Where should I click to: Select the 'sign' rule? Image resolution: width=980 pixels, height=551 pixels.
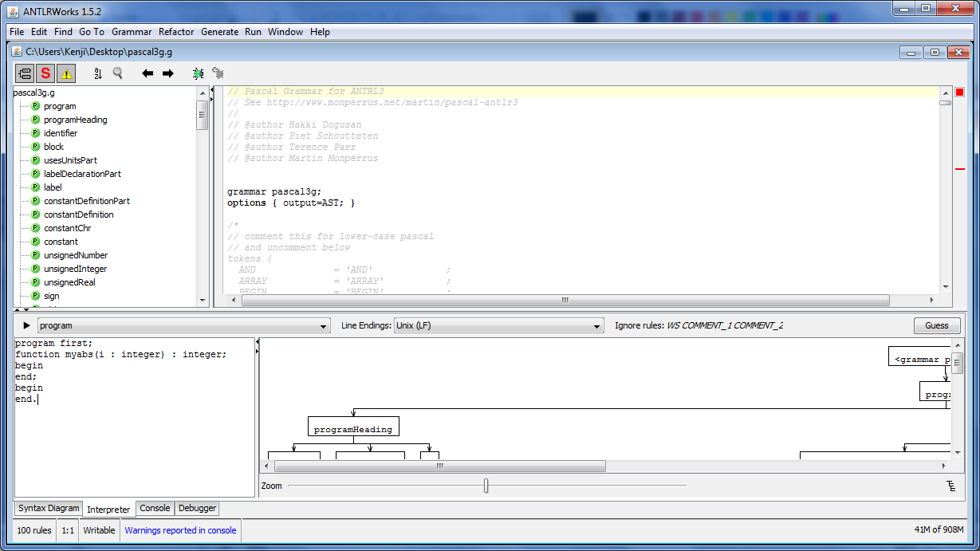coord(51,296)
